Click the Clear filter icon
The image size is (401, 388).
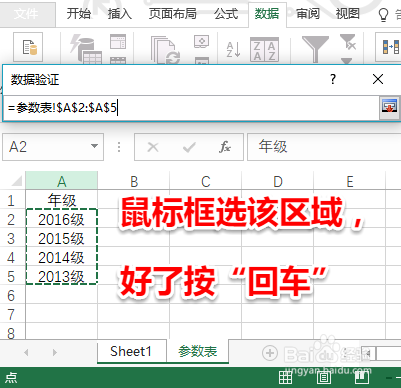click(x=348, y=42)
